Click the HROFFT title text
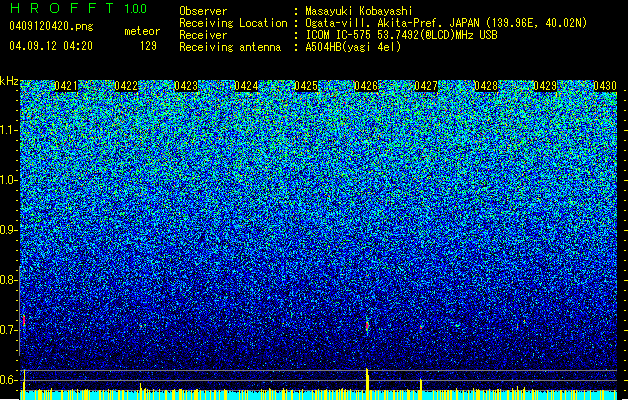 [x=62, y=8]
